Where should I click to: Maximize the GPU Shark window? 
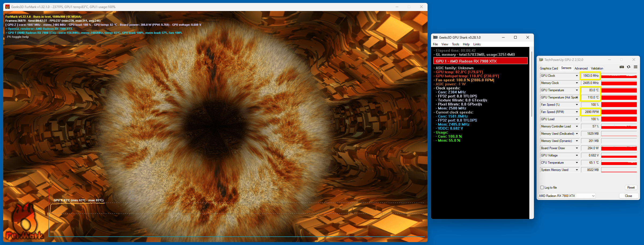pyautogui.click(x=515, y=37)
